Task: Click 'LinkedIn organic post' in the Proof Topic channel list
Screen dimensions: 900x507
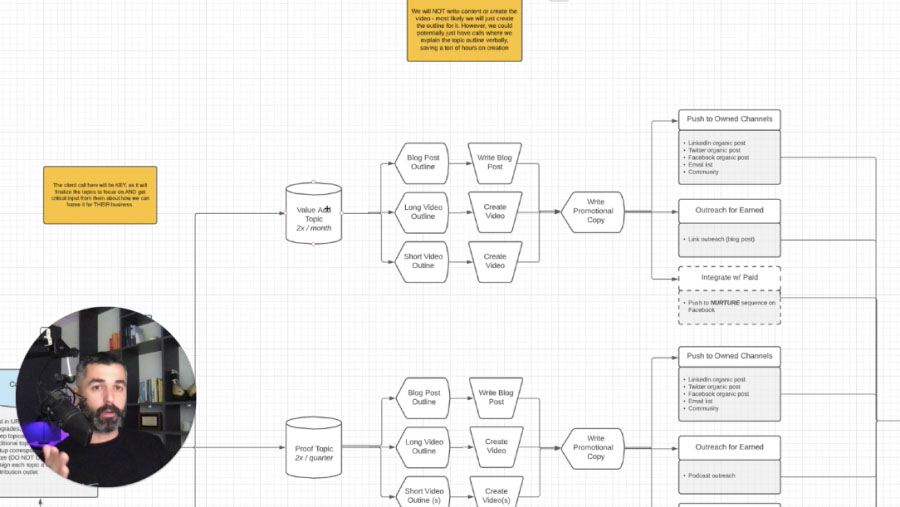Action: tap(716, 380)
